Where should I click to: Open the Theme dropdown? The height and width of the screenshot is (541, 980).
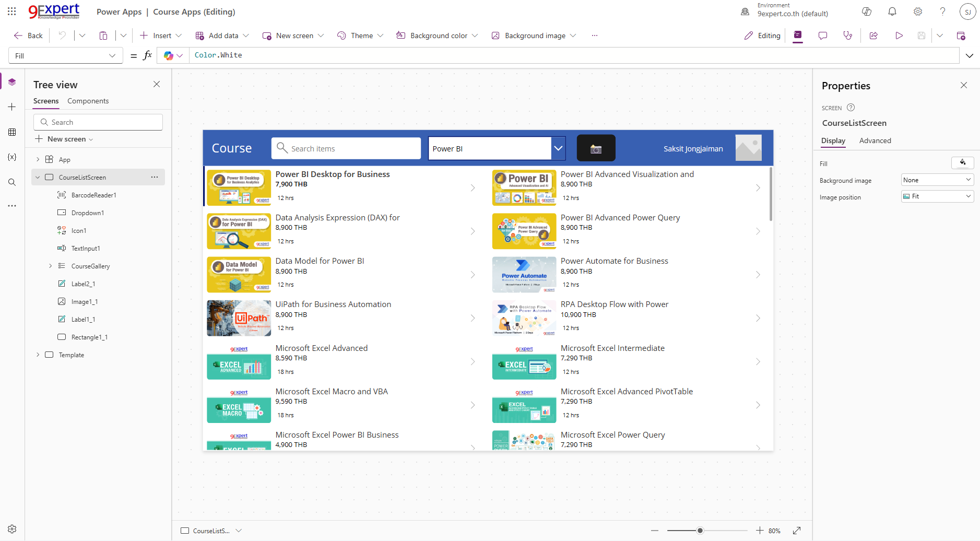click(360, 35)
